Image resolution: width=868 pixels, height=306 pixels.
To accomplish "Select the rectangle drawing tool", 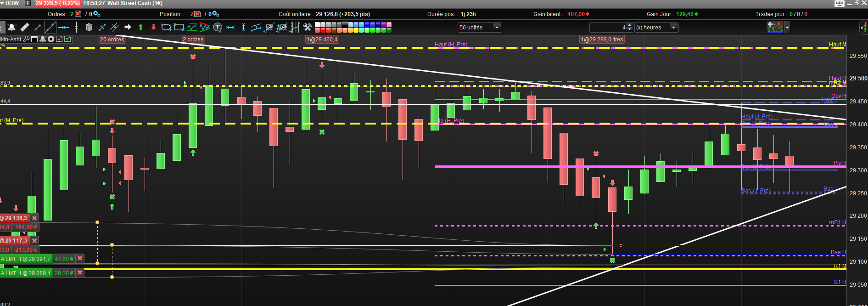I will (179, 28).
